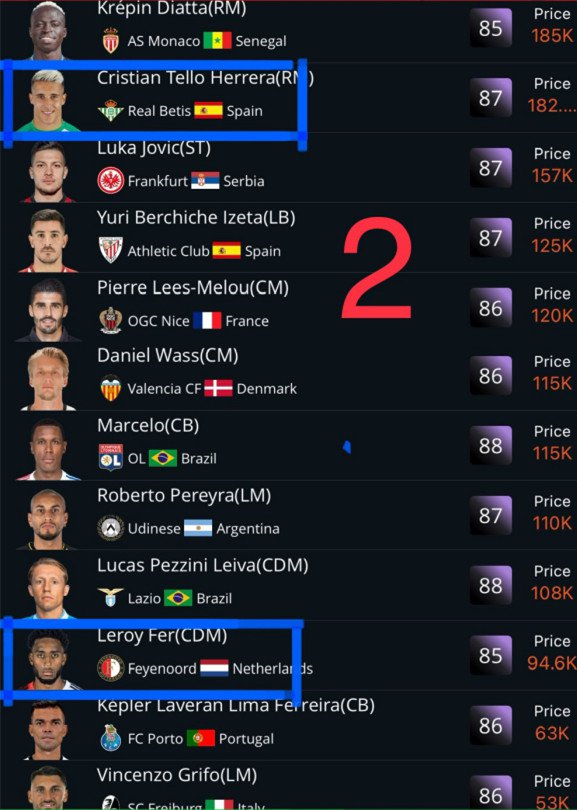Select the OGC Nice club badge
This screenshot has width=577, height=810.
[x=111, y=320]
